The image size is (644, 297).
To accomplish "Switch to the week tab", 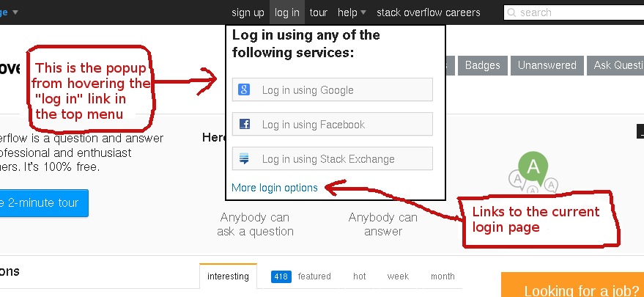I will pyautogui.click(x=398, y=276).
